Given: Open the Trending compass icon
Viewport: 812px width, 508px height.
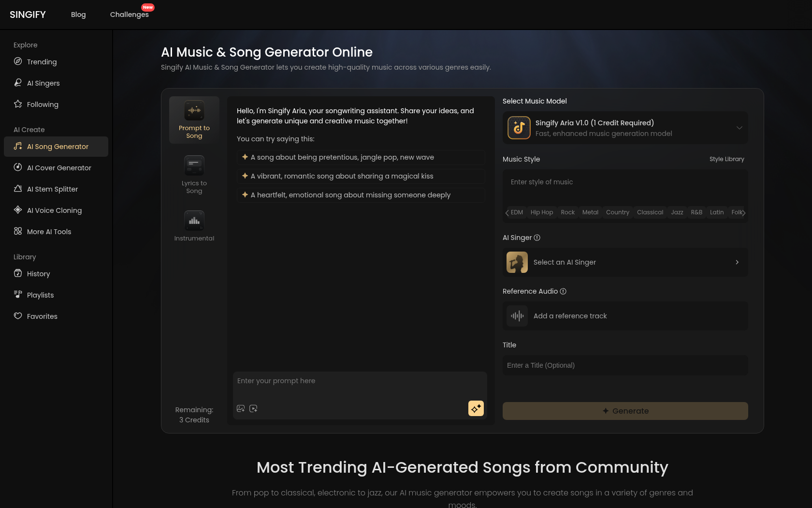Looking at the screenshot, I should click(18, 61).
